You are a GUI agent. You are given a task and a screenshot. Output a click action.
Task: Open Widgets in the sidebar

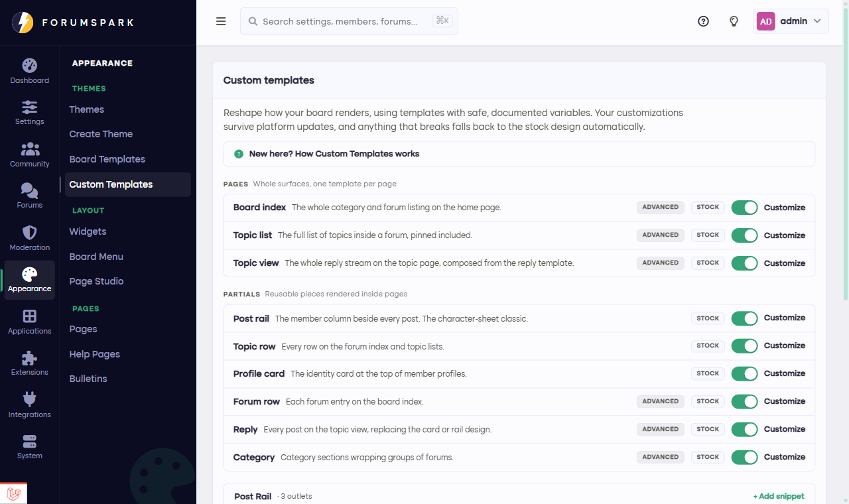pos(88,231)
